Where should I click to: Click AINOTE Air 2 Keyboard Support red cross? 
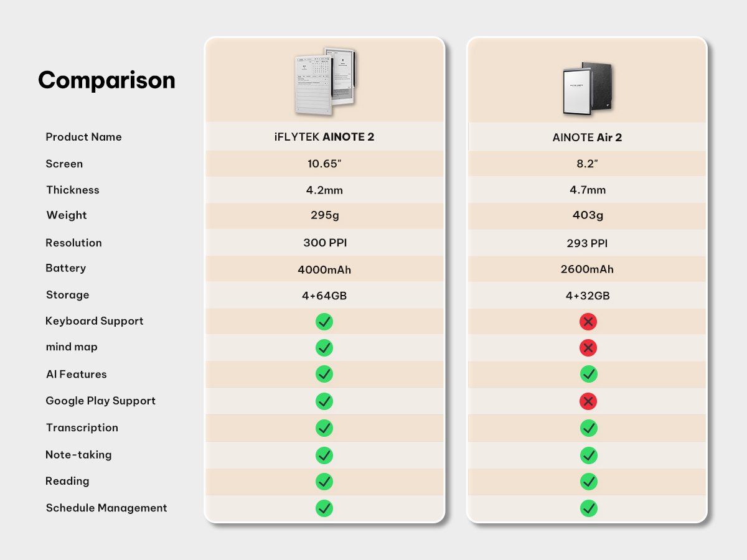click(x=588, y=322)
